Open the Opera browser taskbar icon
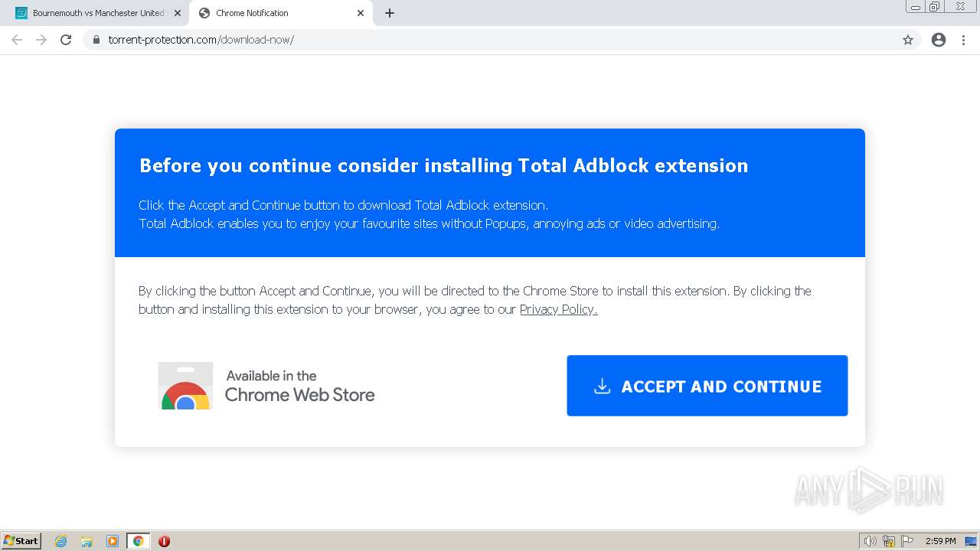Image resolution: width=980 pixels, height=551 pixels. [x=164, y=541]
